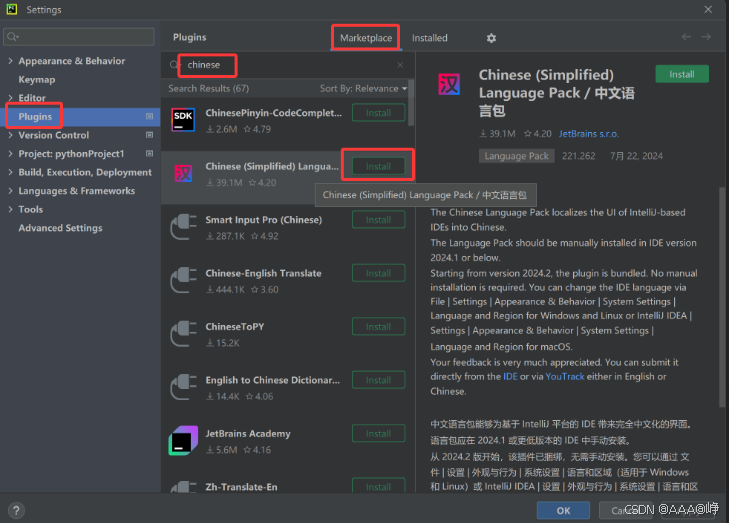This screenshot has width=729, height=523.
Task: Select Plugins in settings tree
Action: click(x=80, y=117)
